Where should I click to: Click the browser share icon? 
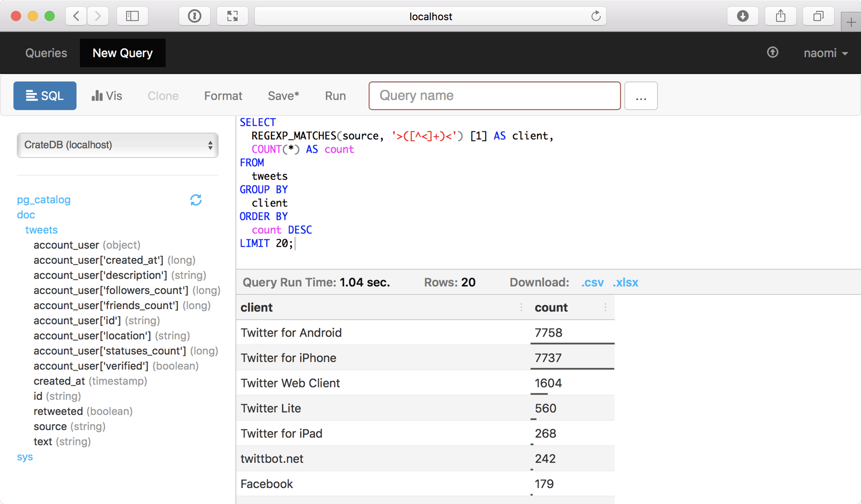coord(780,16)
